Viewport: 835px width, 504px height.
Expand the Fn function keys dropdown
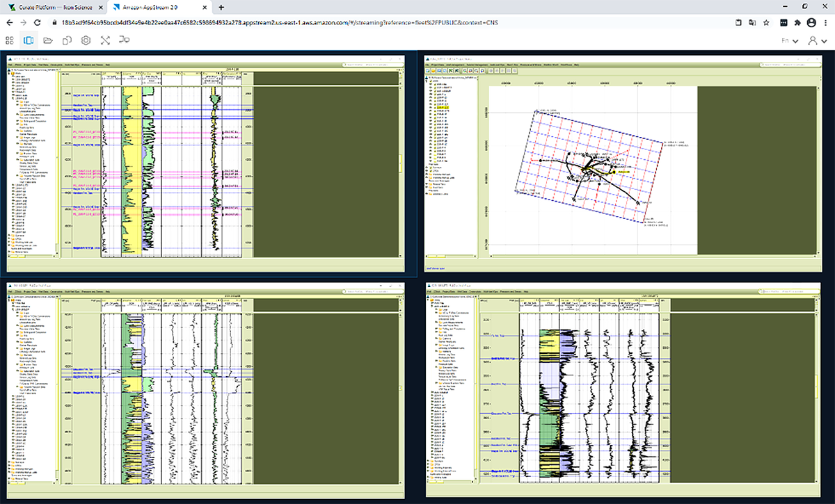pyautogui.click(x=789, y=40)
